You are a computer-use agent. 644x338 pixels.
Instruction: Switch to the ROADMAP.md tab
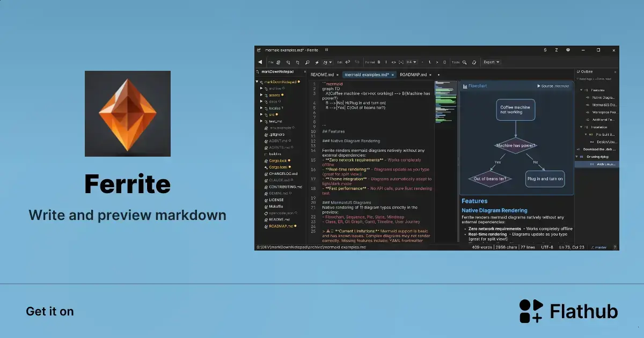[x=413, y=75]
